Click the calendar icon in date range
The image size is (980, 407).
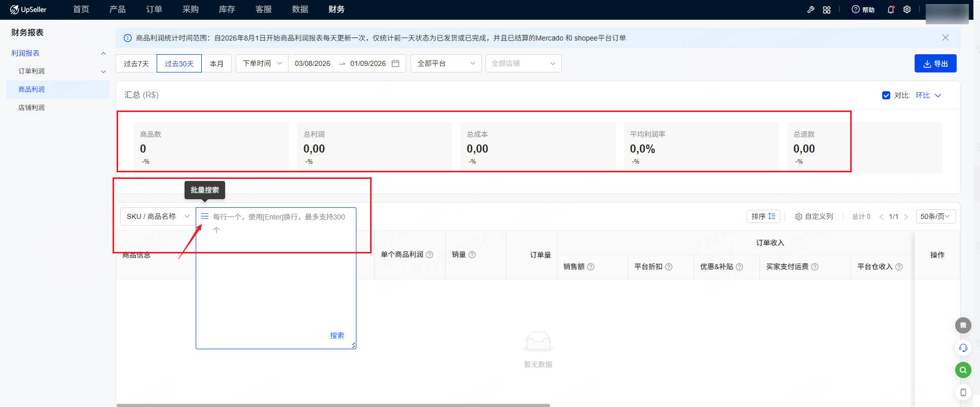[395, 63]
